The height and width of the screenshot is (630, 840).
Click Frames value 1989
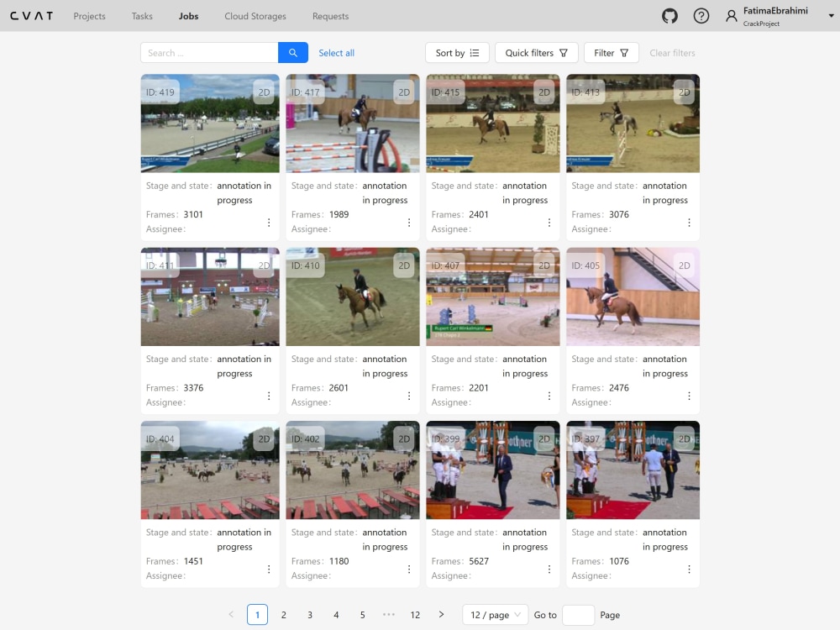coord(339,214)
